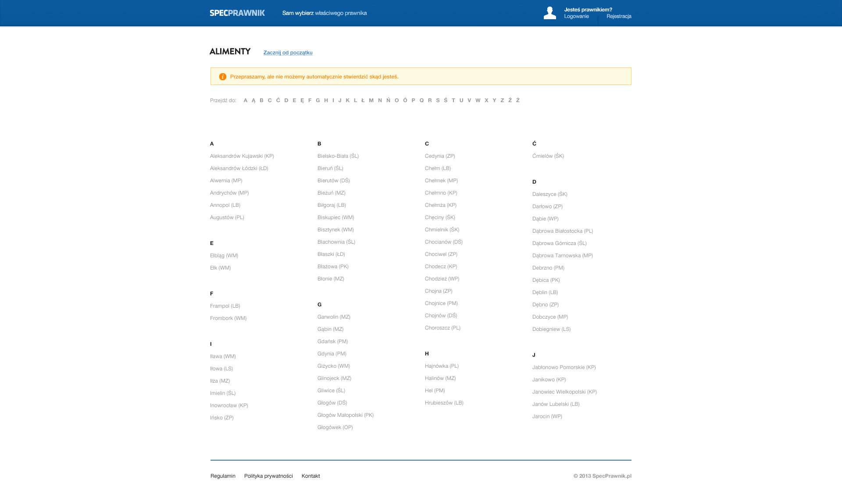The height and width of the screenshot is (504, 842).
Task: Open Choroszcz (PL) link
Action: coord(443,328)
